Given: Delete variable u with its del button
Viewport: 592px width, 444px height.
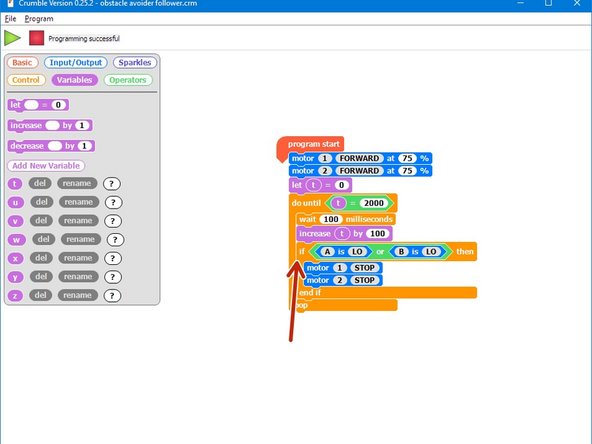Looking at the screenshot, I should point(42,202).
